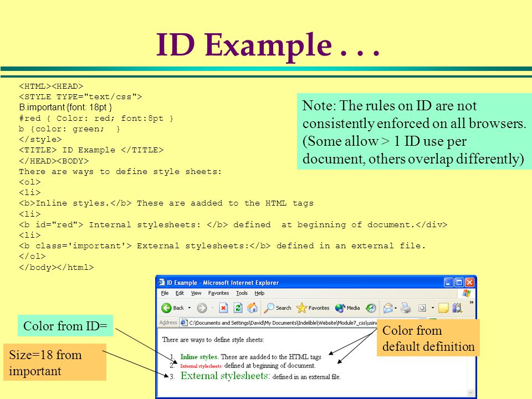Open the Mail dropdown arrow
Image resolution: width=532 pixels, height=399 pixels.
click(396, 308)
